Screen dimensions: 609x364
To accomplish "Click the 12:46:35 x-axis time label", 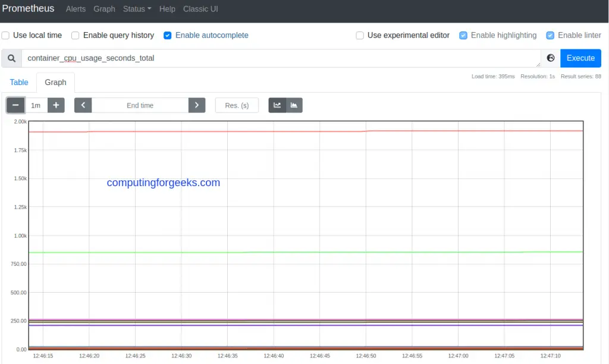I will pos(228,356).
